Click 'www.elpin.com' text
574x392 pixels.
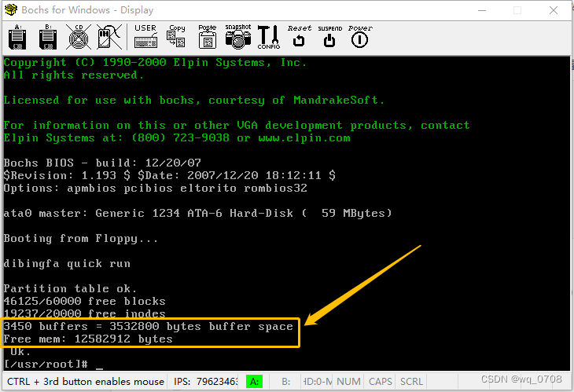click(x=304, y=137)
